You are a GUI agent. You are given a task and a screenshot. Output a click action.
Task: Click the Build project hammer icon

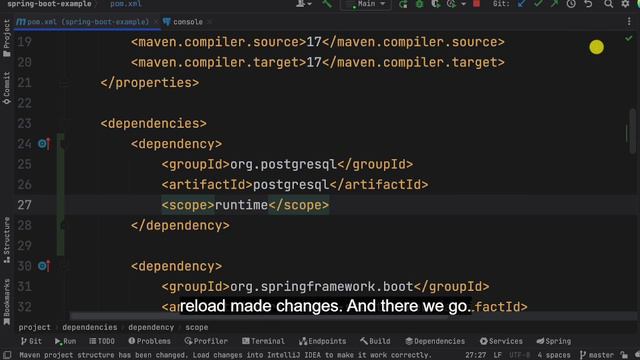click(x=327, y=4)
